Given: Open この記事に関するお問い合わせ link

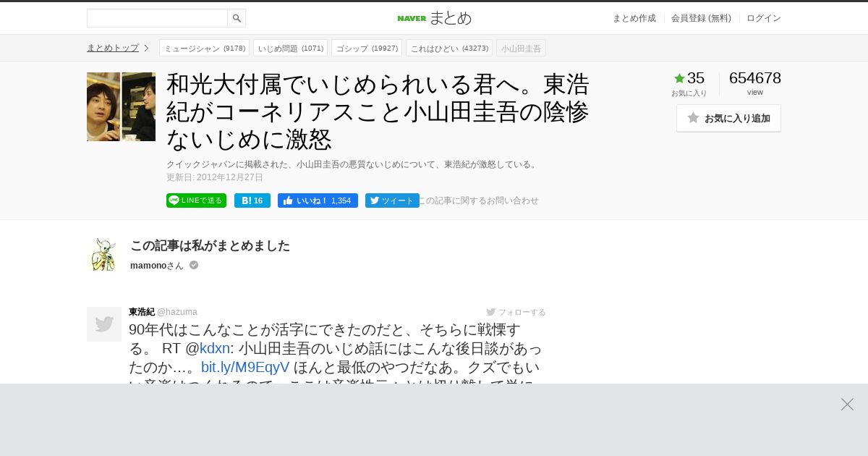Looking at the screenshot, I should tap(479, 200).
